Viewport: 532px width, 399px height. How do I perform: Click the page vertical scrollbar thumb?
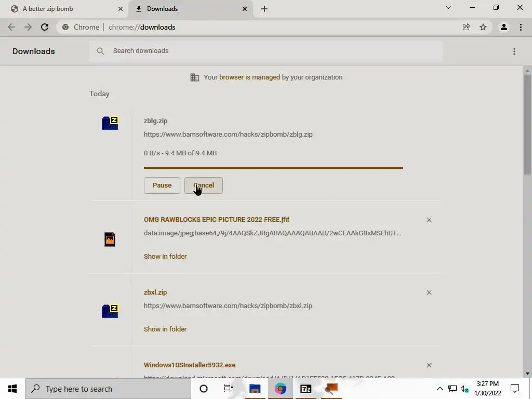527,125
